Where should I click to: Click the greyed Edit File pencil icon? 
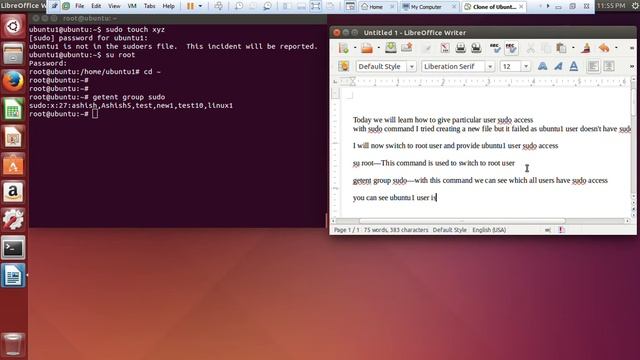[427, 48]
